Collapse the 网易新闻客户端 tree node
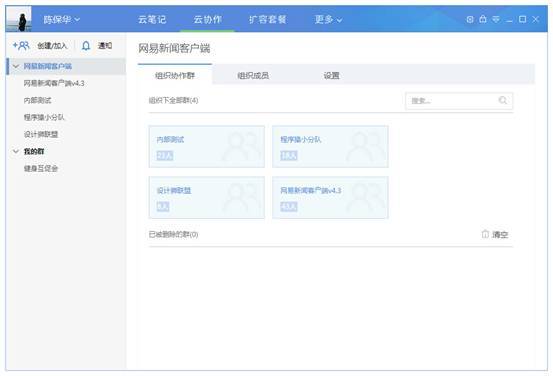 click(16, 66)
